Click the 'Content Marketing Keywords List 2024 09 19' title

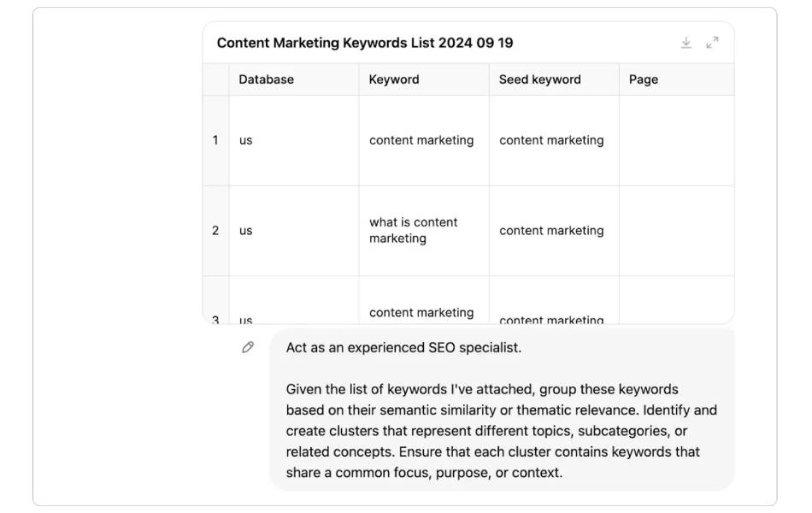365,43
